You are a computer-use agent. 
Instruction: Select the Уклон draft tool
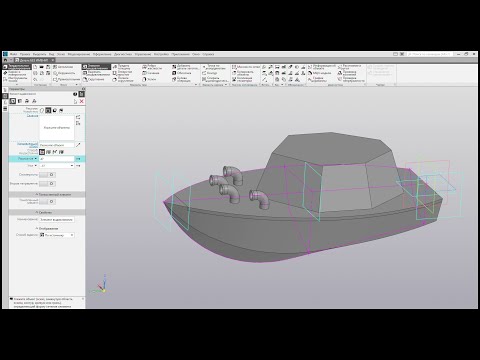coord(149,79)
